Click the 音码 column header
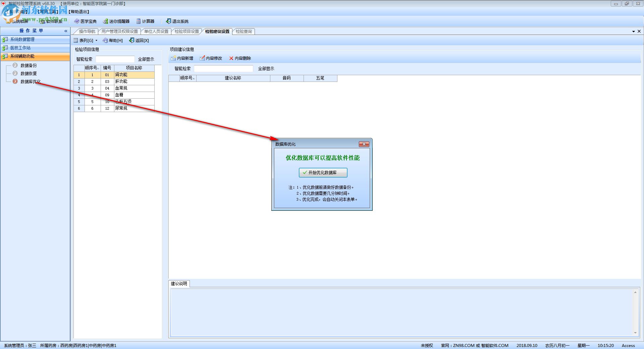Image resolution: width=644 pixels, height=349 pixels. click(x=287, y=78)
